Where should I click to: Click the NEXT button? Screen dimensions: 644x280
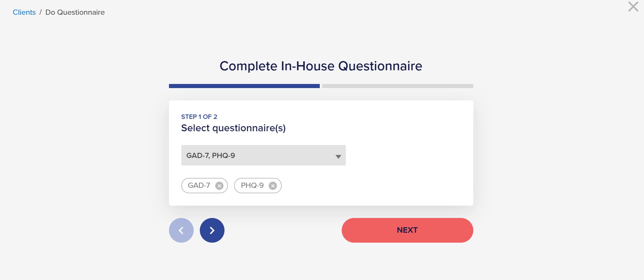click(x=407, y=230)
